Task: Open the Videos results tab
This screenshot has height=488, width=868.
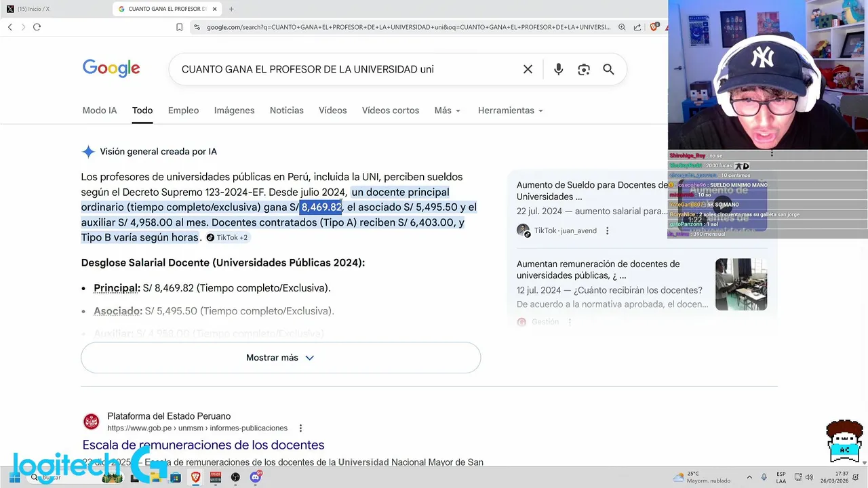Action: [332, 110]
